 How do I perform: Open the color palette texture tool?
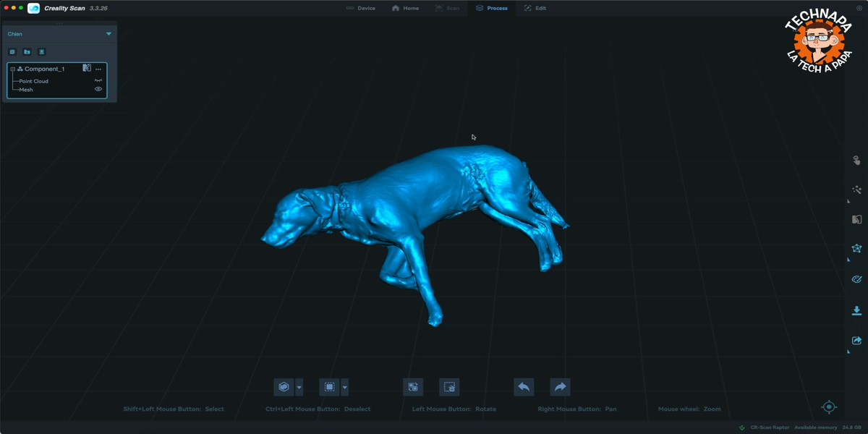856,279
